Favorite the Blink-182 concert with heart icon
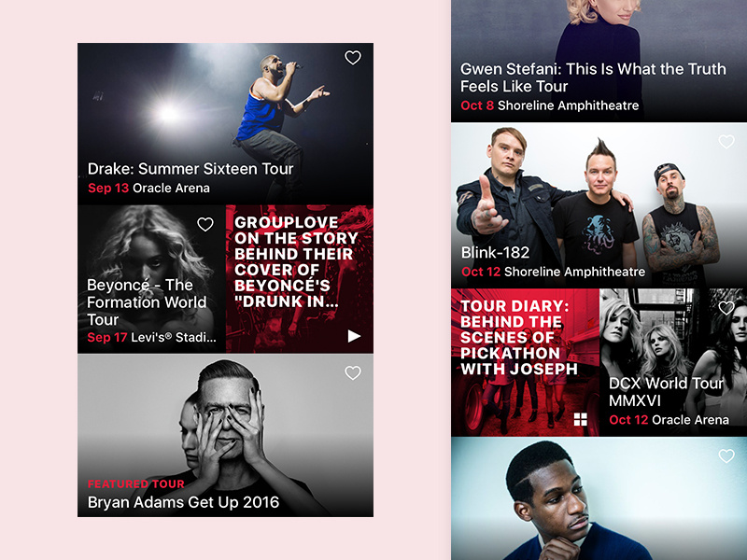Screen dimensions: 747x560 [x=726, y=142]
